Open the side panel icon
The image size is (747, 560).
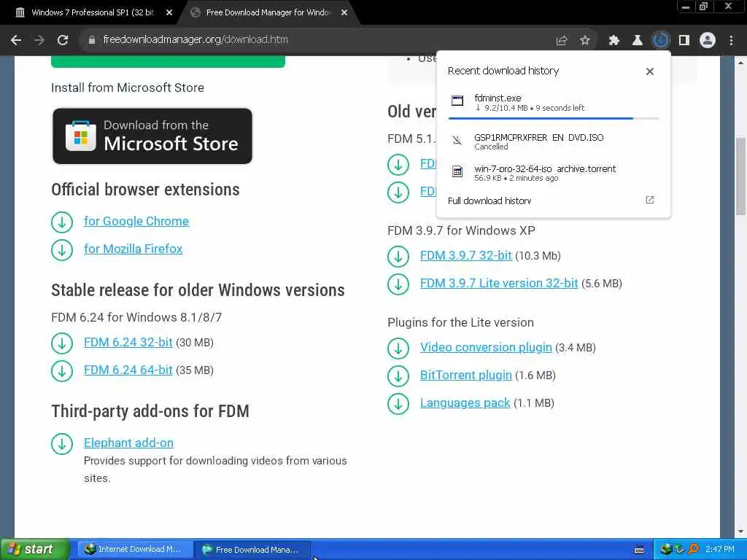[x=684, y=41]
